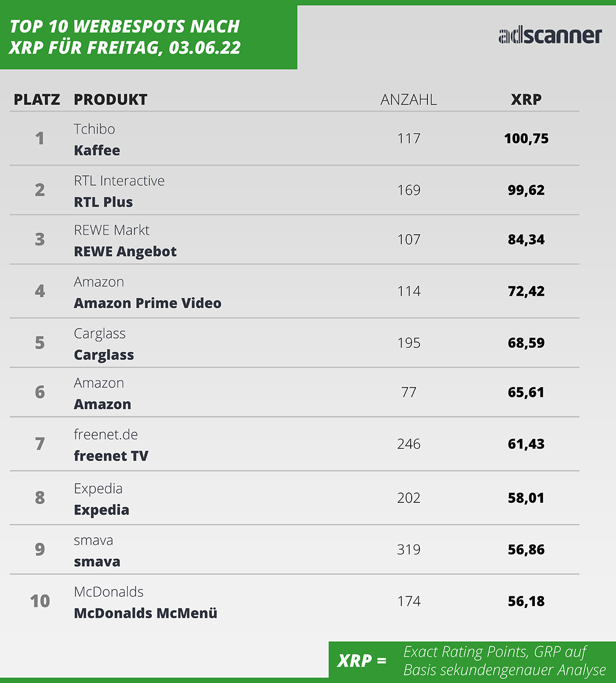Click the freenet TV product name
This screenshot has height=683, width=616.
click(111, 456)
